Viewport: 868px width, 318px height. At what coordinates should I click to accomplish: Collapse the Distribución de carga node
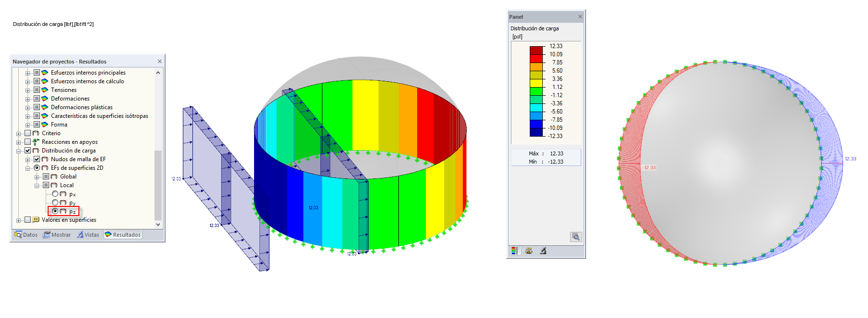pos(18,151)
